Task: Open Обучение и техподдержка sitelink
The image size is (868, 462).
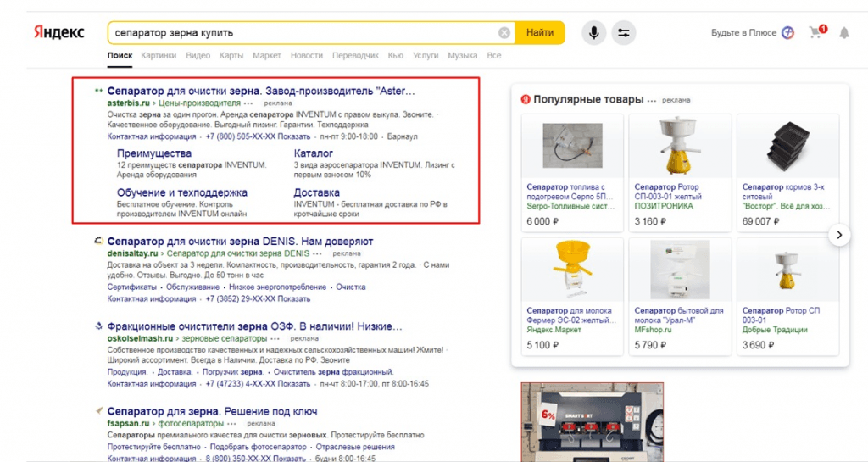Action: point(182,192)
